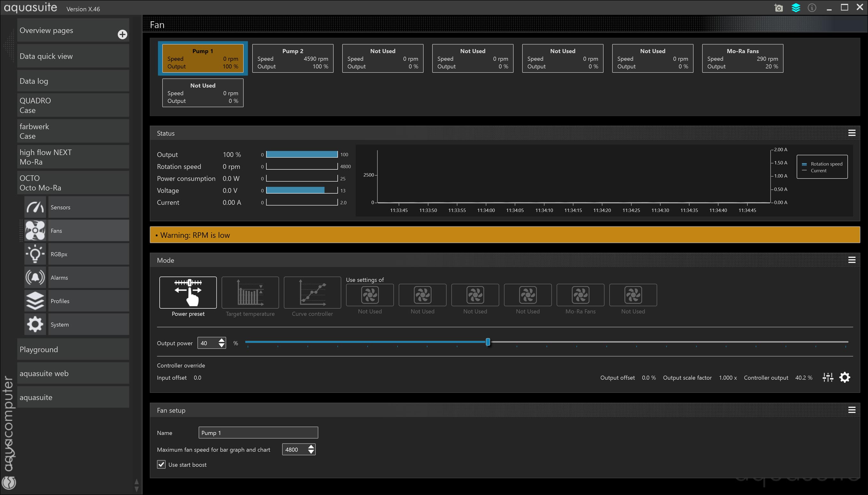Select the Curve controller mode
Image resolution: width=868 pixels, height=495 pixels.
pyautogui.click(x=312, y=293)
